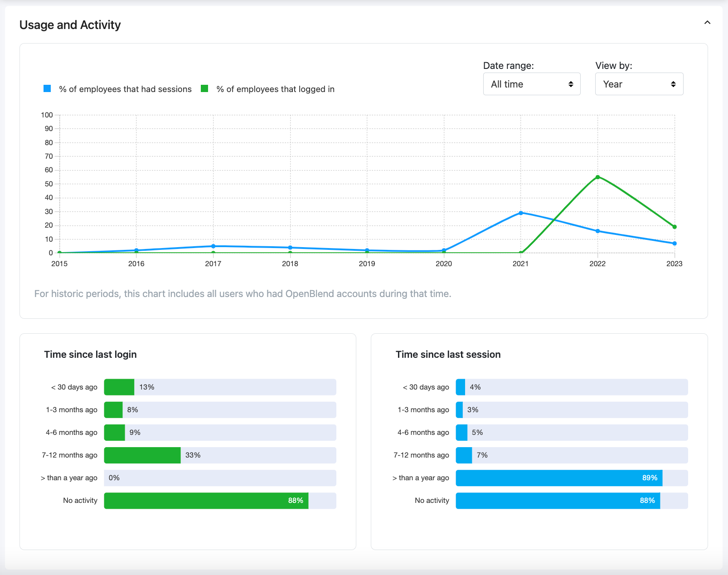Click the blue 88% No activity session bar
Image resolution: width=728 pixels, height=575 pixels.
coord(558,501)
